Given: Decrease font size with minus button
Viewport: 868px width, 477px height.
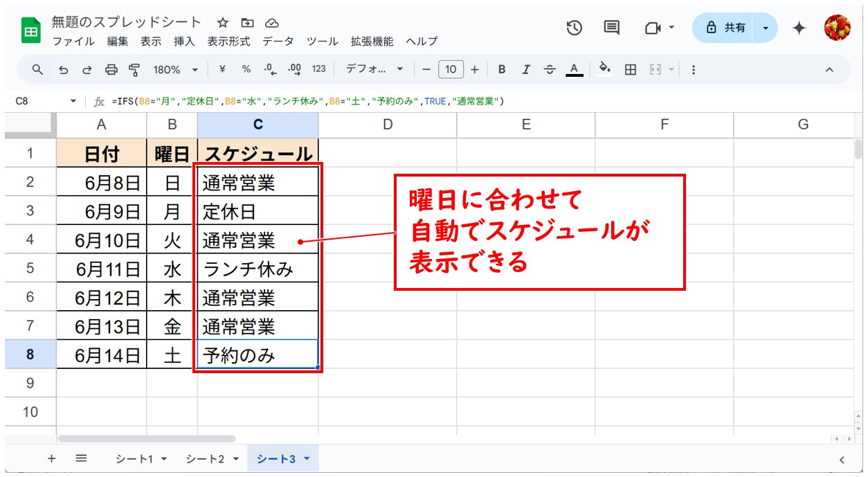Looking at the screenshot, I should click(x=426, y=69).
